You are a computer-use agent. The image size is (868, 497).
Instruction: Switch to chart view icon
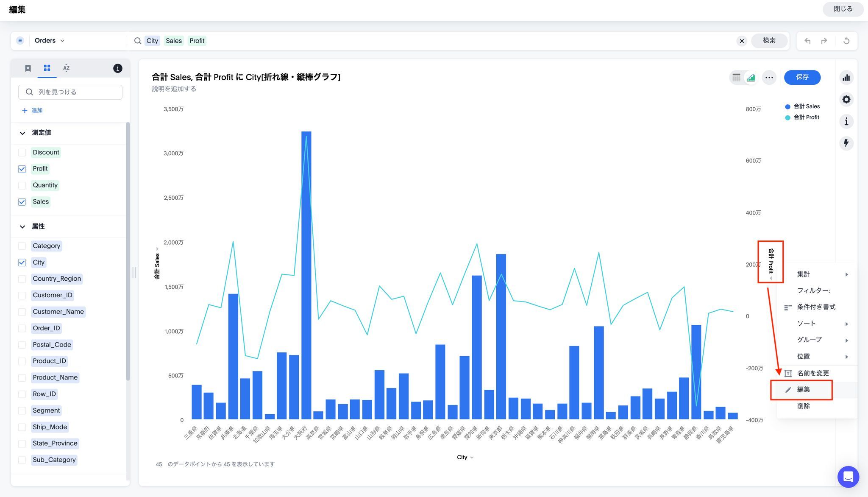[751, 78]
